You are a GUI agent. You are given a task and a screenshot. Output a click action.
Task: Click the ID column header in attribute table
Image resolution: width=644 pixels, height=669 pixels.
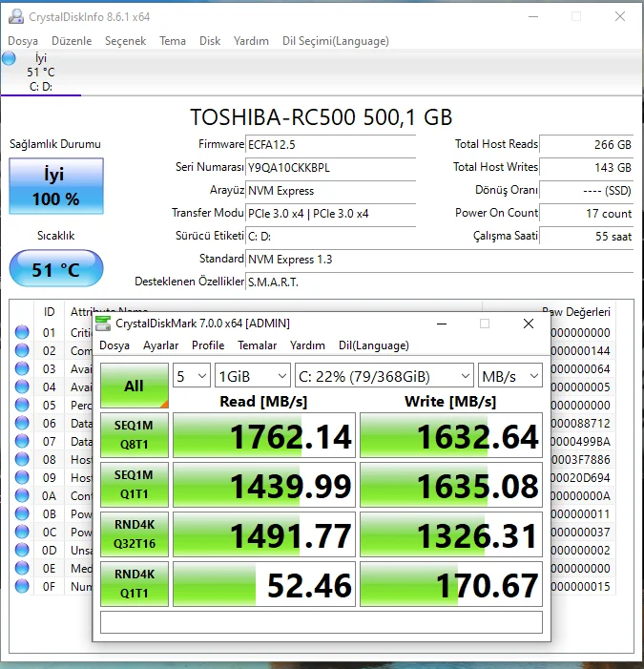(49, 312)
